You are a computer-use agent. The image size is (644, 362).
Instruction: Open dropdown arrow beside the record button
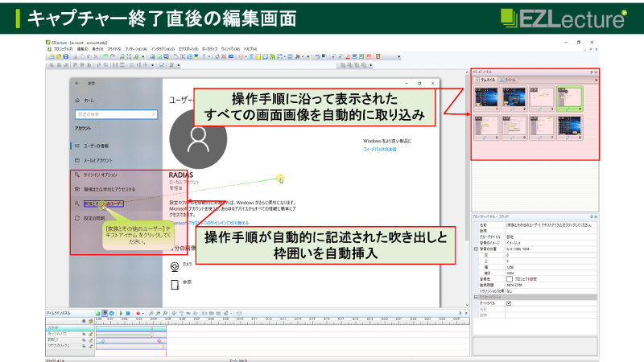[143, 313]
